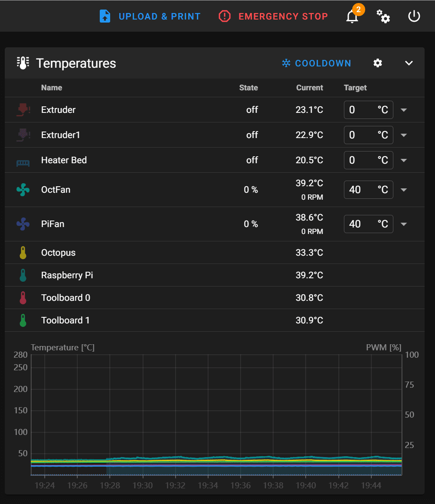
Task: Focus the Extruder target temperature field
Action: click(x=368, y=109)
